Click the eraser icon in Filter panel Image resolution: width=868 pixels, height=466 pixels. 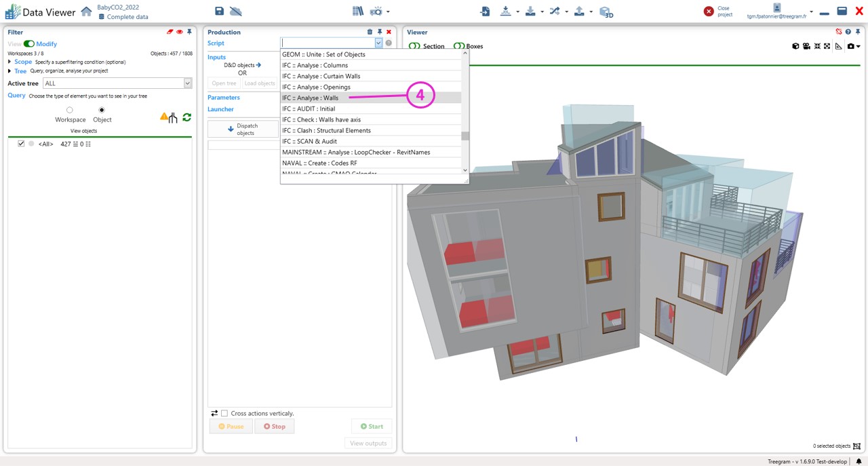tap(170, 32)
